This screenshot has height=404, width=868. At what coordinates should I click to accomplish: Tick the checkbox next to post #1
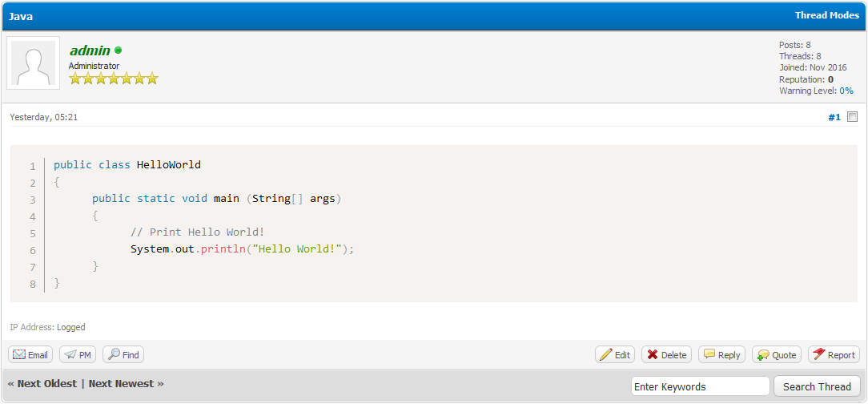(852, 117)
